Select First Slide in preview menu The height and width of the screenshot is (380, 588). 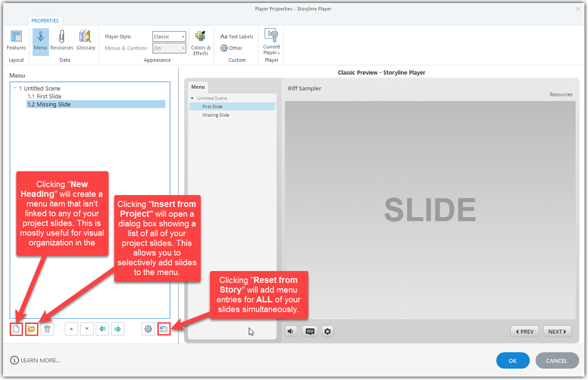pos(232,107)
